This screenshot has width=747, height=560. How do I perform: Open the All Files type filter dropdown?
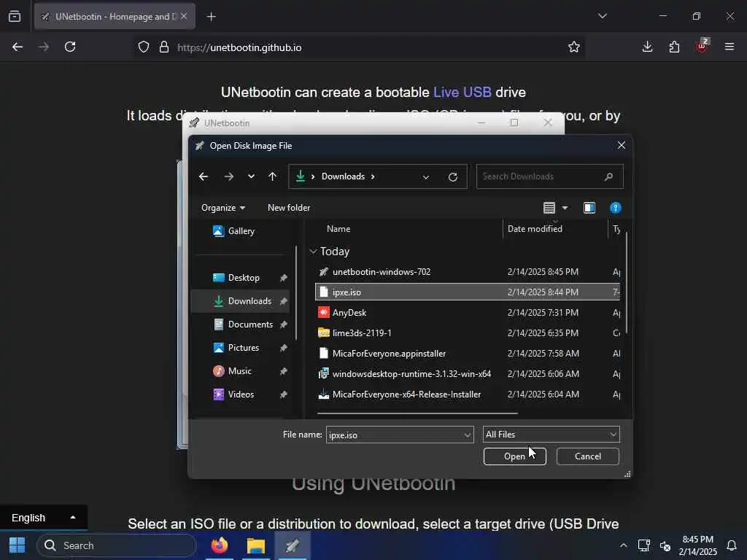pos(551,435)
